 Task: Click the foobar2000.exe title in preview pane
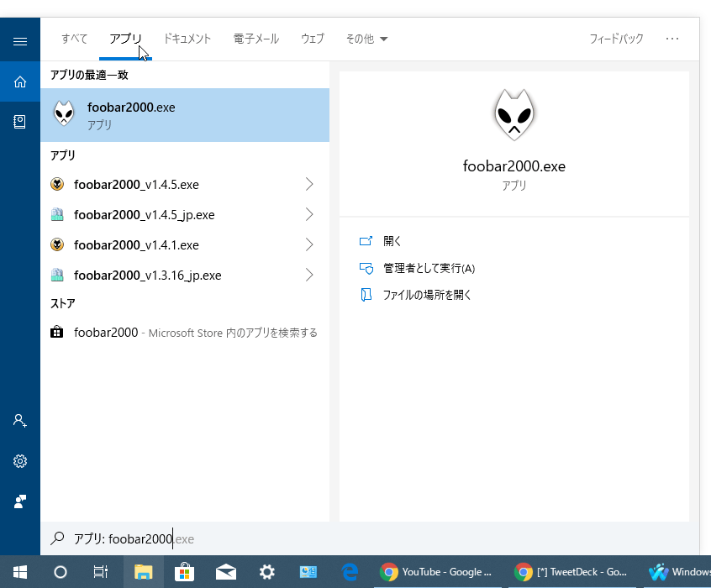point(514,166)
